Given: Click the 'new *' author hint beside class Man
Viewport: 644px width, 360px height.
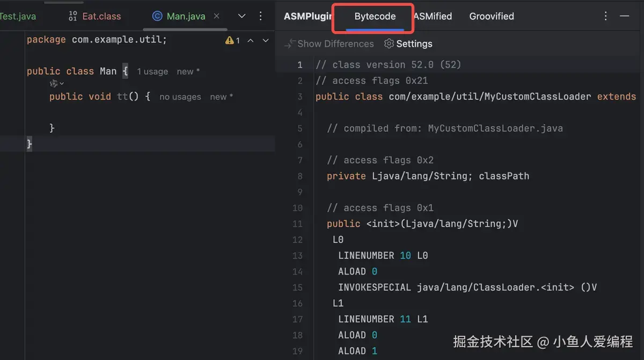Looking at the screenshot, I should coord(188,71).
